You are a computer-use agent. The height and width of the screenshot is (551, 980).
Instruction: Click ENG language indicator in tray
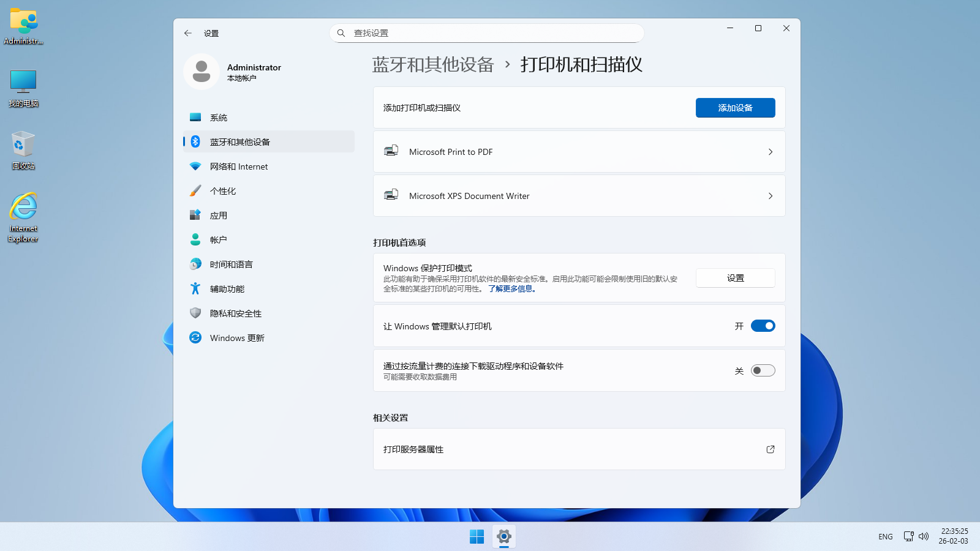coord(886,536)
